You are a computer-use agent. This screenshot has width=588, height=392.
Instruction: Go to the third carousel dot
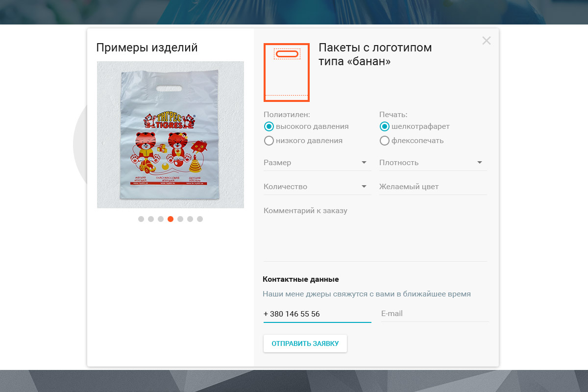click(161, 219)
